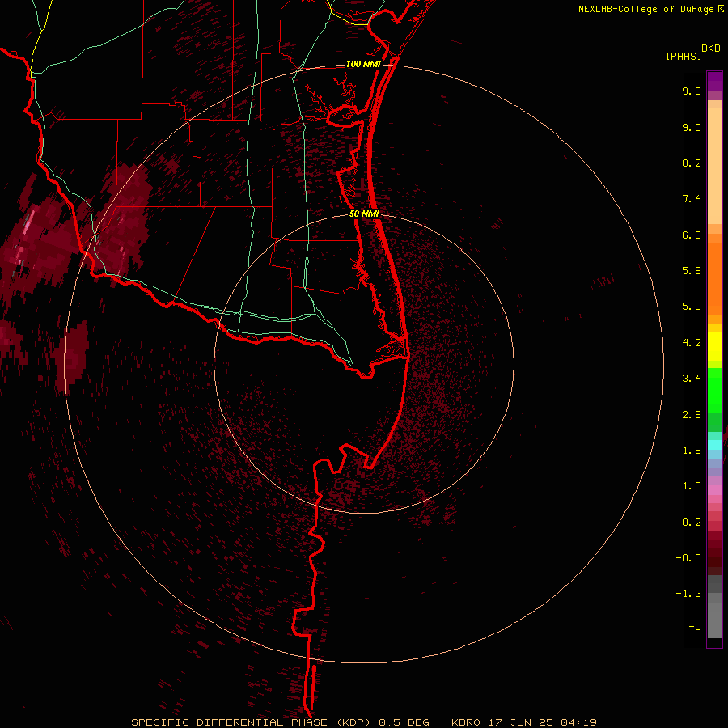The height and width of the screenshot is (728, 728).
Task: Click the [PHAS] units label
Action: [x=684, y=56]
